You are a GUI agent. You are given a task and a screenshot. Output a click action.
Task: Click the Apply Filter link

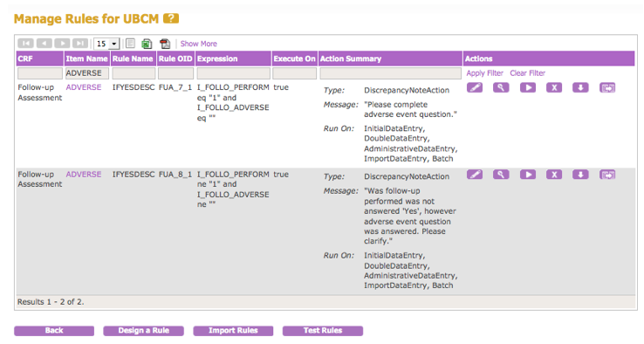coord(484,73)
